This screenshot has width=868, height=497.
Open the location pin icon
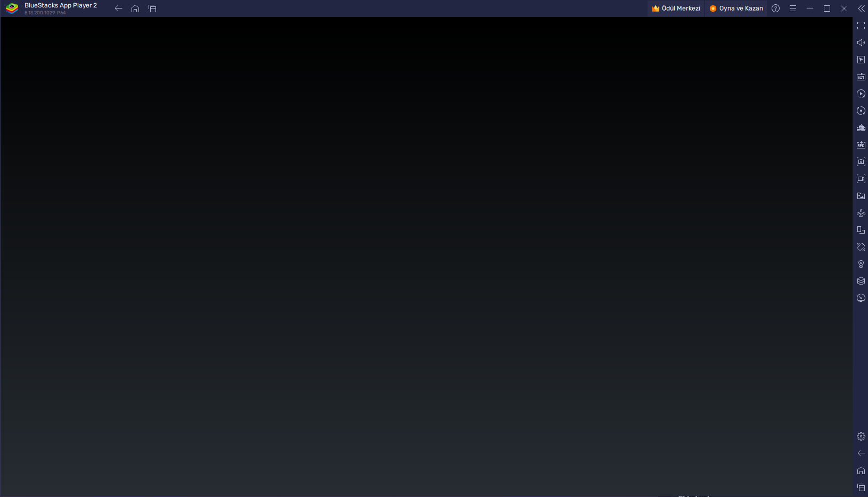coord(861,264)
